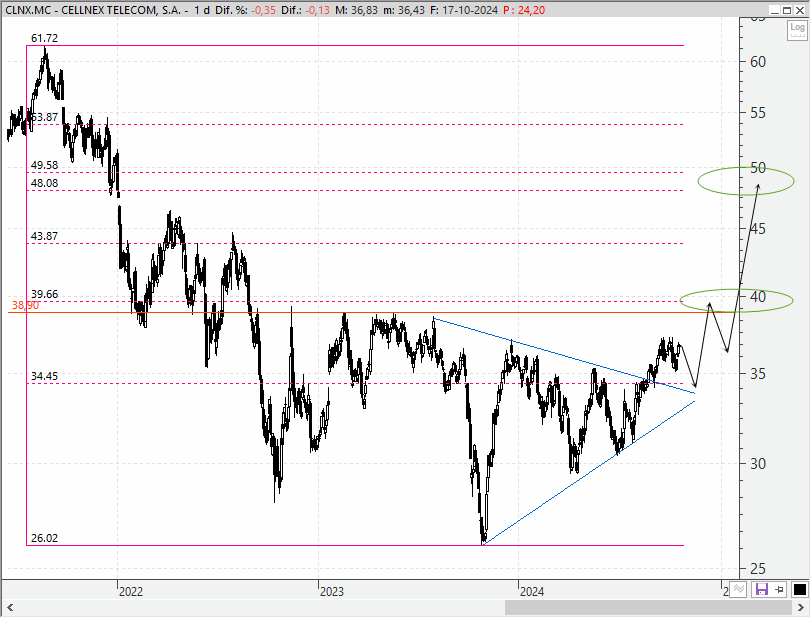Viewport: 811px width, 618px height.
Task: Click the scrollbar right arrow
Action: [x=801, y=607]
